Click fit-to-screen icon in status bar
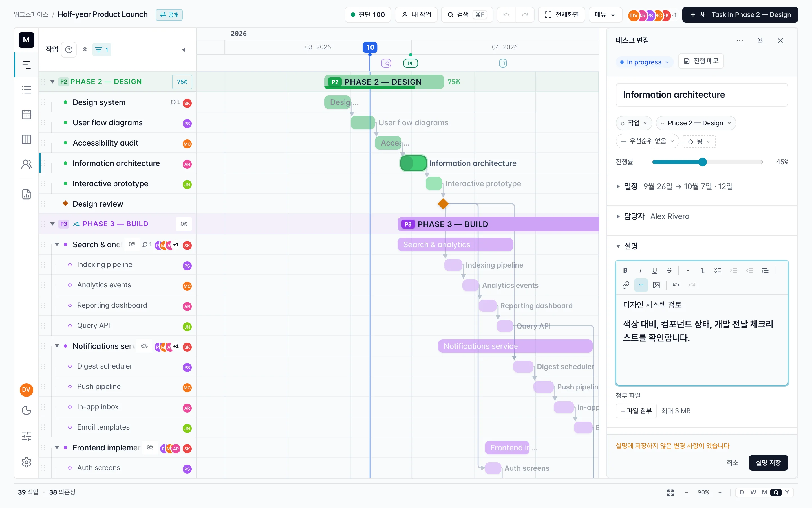The image size is (812, 508). (x=670, y=492)
